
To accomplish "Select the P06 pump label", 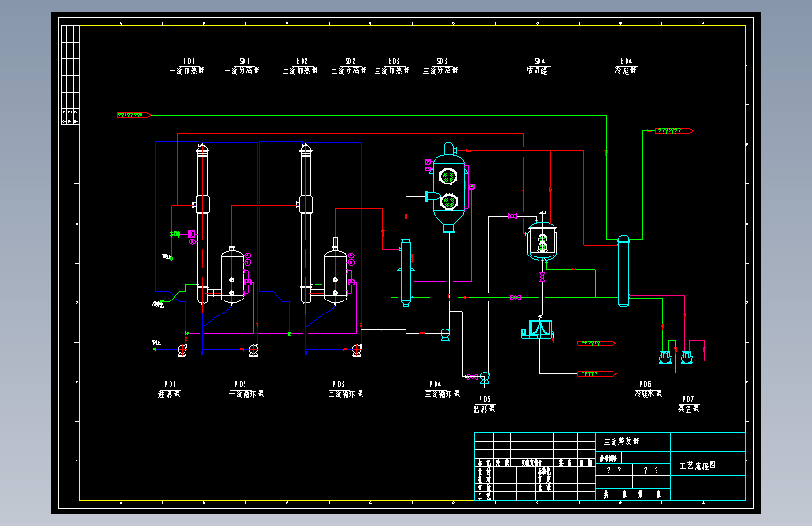I will (648, 388).
